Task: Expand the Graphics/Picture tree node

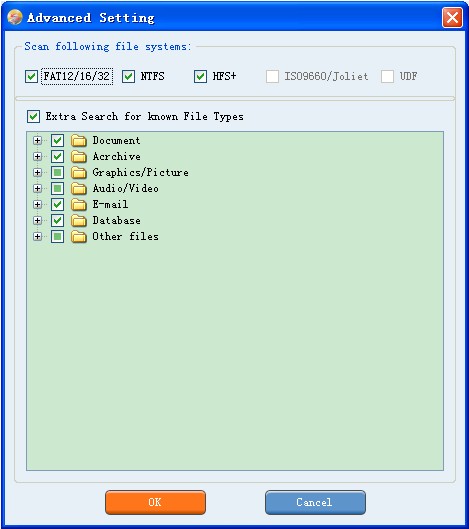Action: coord(37,172)
